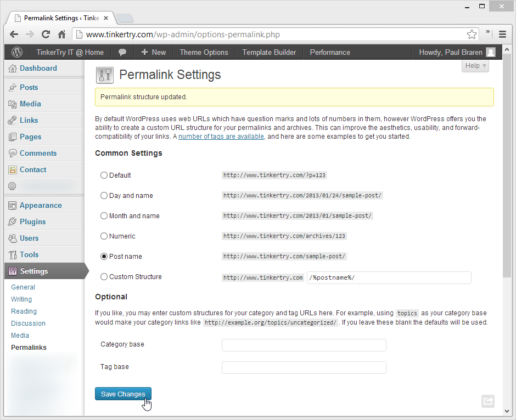This screenshot has width=516, height=420.
Task: Click the Category base input field
Action: tap(304, 345)
